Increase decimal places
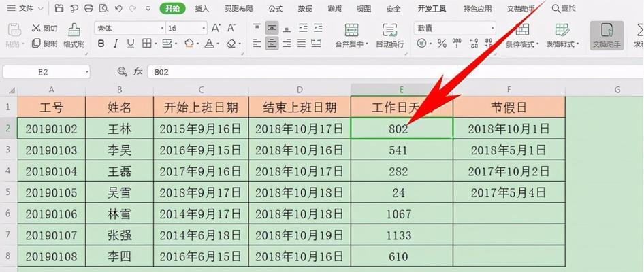The height and width of the screenshot is (272, 644). click(474, 43)
